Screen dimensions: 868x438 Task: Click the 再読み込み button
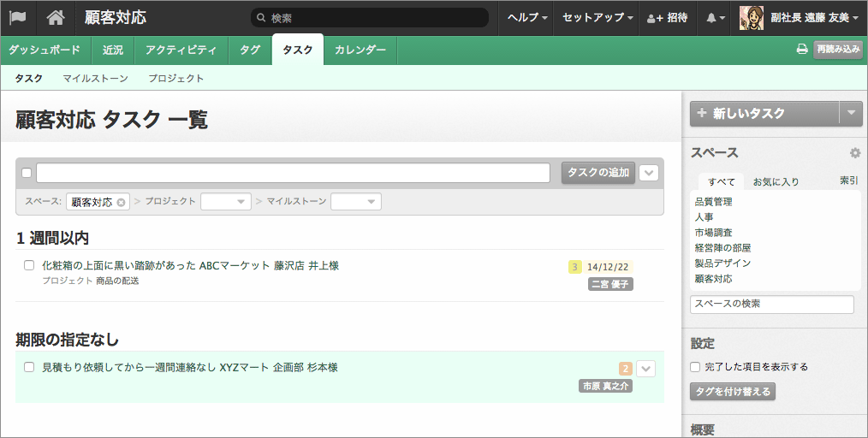pyautogui.click(x=838, y=50)
